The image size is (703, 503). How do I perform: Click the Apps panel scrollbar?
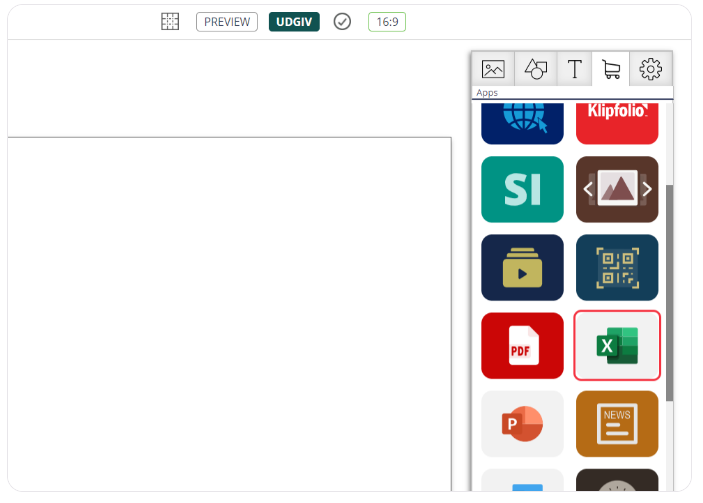coord(669,292)
